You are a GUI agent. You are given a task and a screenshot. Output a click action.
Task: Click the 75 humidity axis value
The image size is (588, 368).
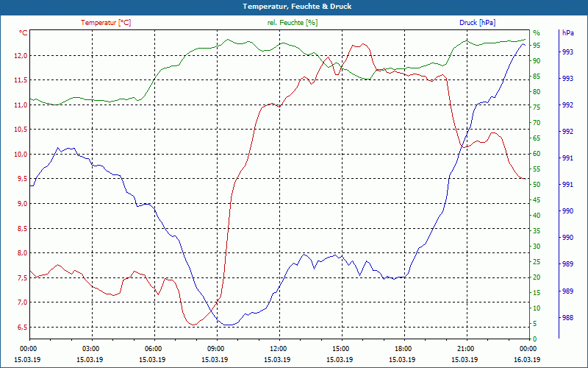pos(537,107)
